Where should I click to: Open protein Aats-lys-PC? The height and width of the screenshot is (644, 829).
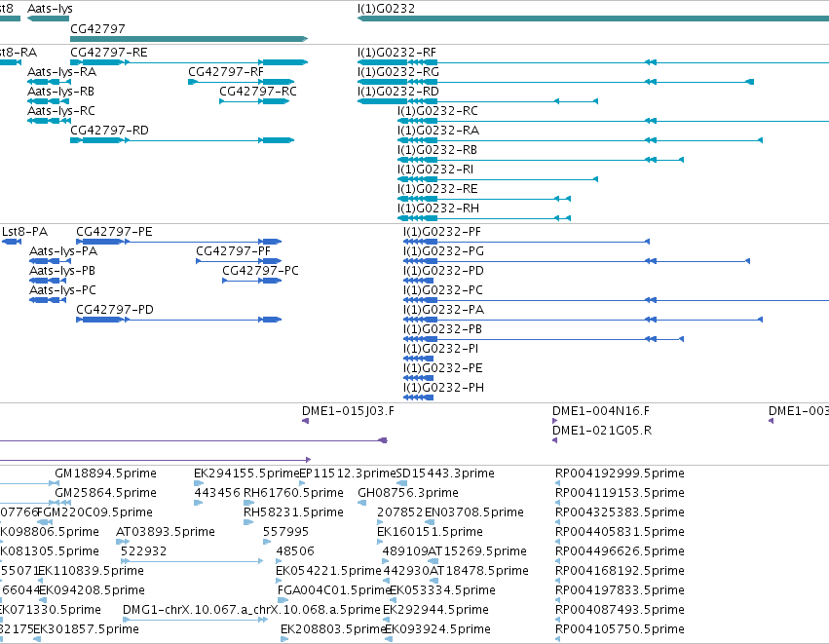click(63, 290)
